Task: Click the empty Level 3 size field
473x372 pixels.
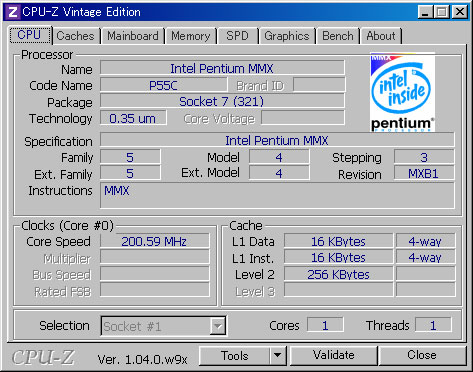Action: 338,290
